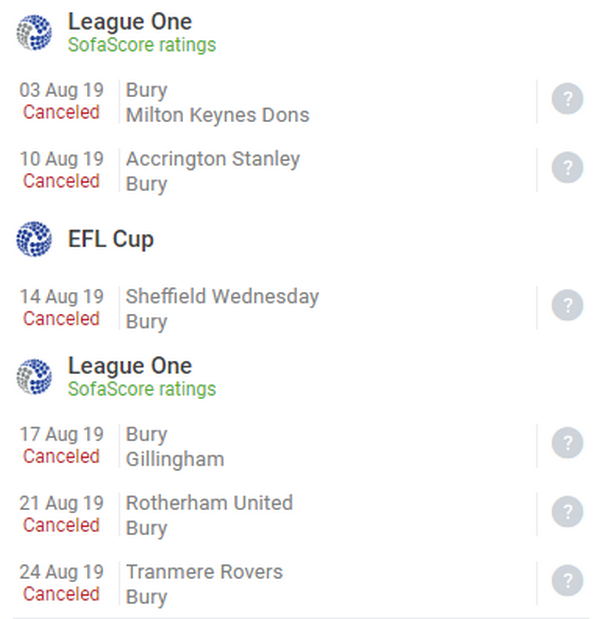Open the Rotherham United match row

(209, 503)
